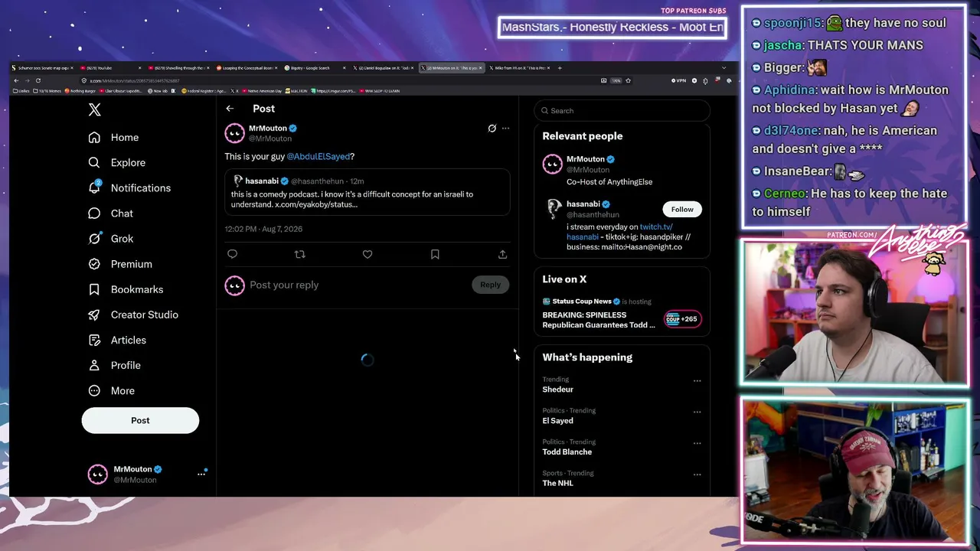Open the twitch.tv/hasanabi link
The width and height of the screenshot is (980, 551).
(x=619, y=232)
